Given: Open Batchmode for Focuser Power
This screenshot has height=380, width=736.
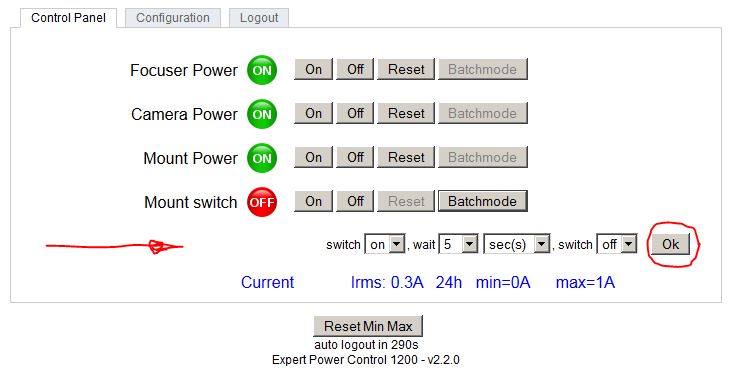Looking at the screenshot, I should 483,69.
